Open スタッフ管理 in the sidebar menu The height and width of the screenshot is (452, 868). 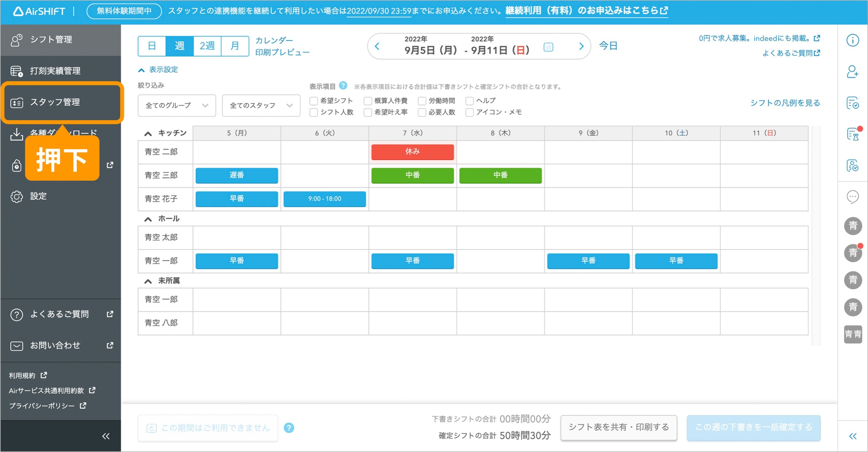tap(62, 103)
